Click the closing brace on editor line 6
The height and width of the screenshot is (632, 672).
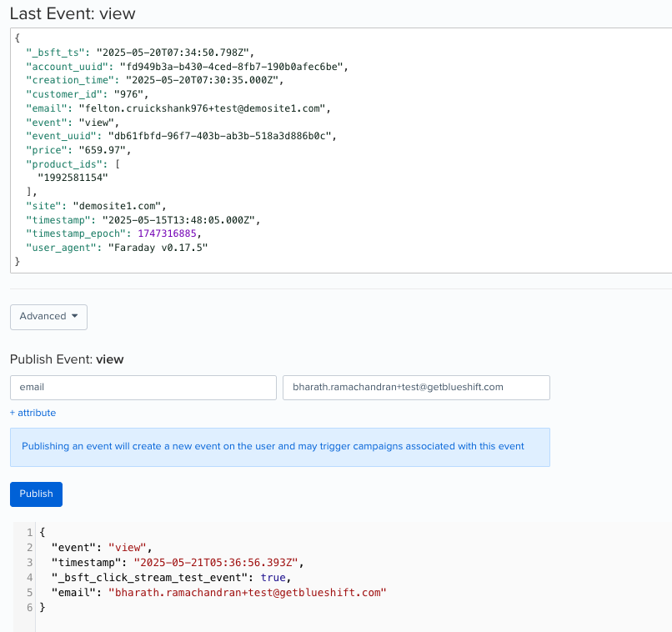tap(43, 608)
